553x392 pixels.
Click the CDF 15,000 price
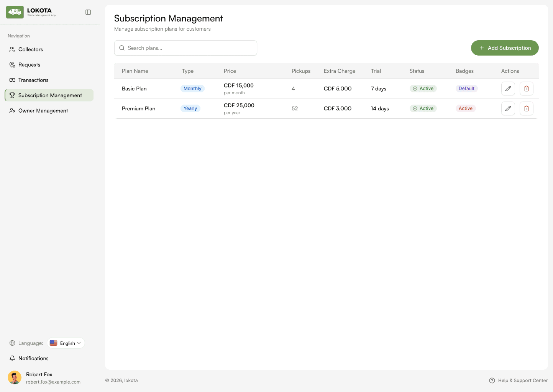click(239, 85)
